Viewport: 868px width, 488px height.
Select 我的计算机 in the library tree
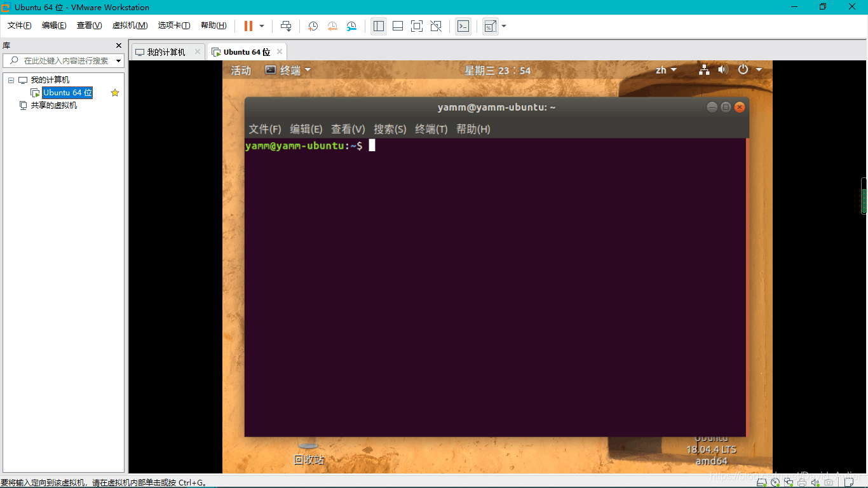pyautogui.click(x=50, y=80)
